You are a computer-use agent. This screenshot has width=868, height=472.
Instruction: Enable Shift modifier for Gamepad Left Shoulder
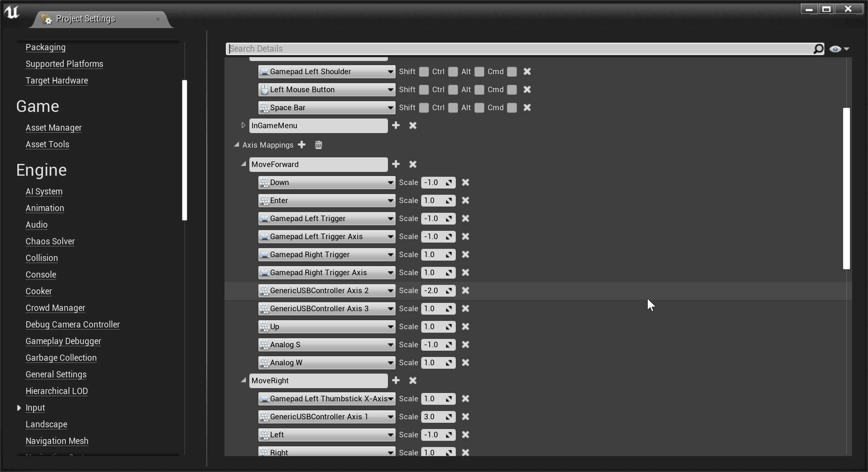point(424,72)
